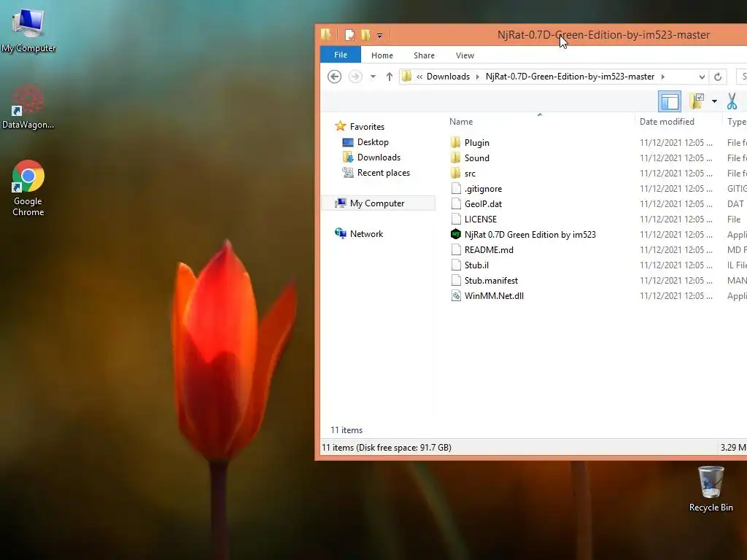This screenshot has width=747, height=560.
Task: Click the folder options checklist icon
Action: [697, 101]
